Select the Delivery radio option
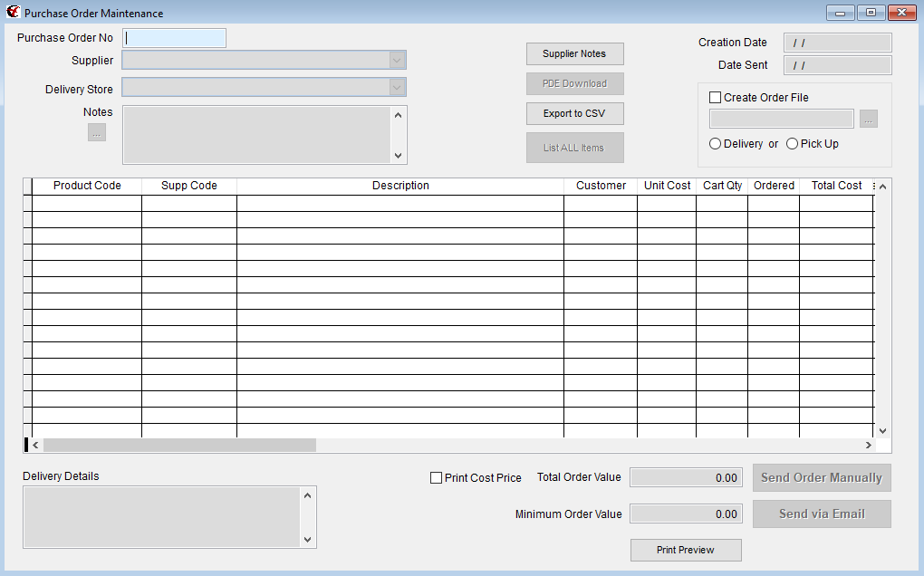924x576 pixels. tap(716, 143)
